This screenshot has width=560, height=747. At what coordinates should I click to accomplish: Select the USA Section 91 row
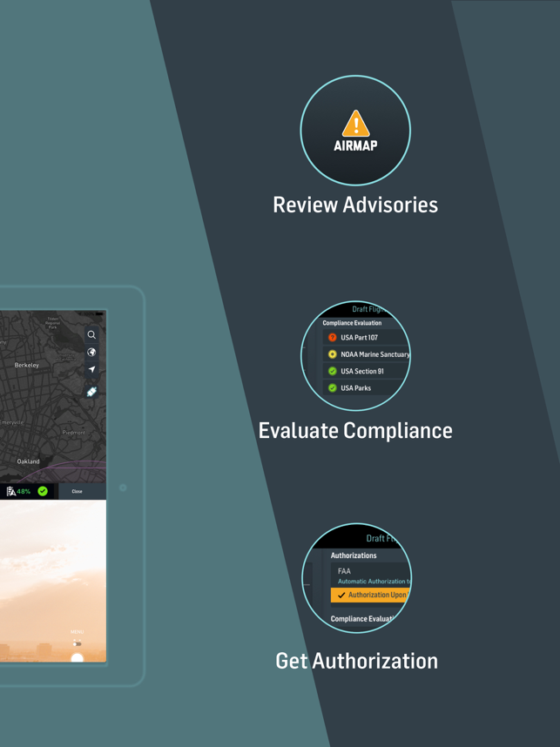point(366,371)
